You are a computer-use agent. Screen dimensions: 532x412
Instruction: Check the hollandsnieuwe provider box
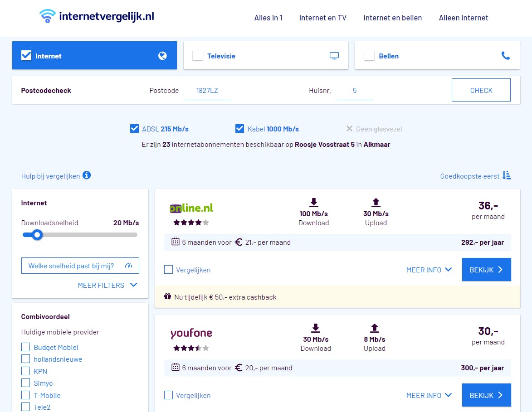click(x=25, y=359)
